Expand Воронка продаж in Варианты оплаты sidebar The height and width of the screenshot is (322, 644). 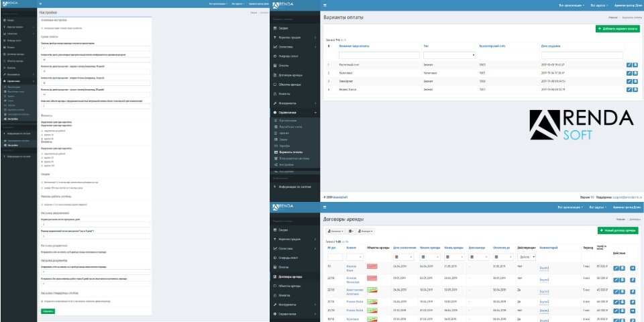coord(295,38)
